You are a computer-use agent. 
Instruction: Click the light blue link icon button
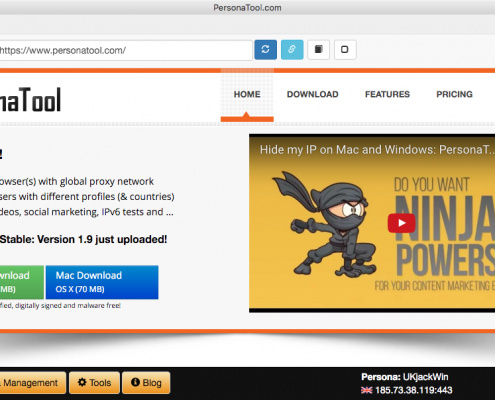(292, 50)
